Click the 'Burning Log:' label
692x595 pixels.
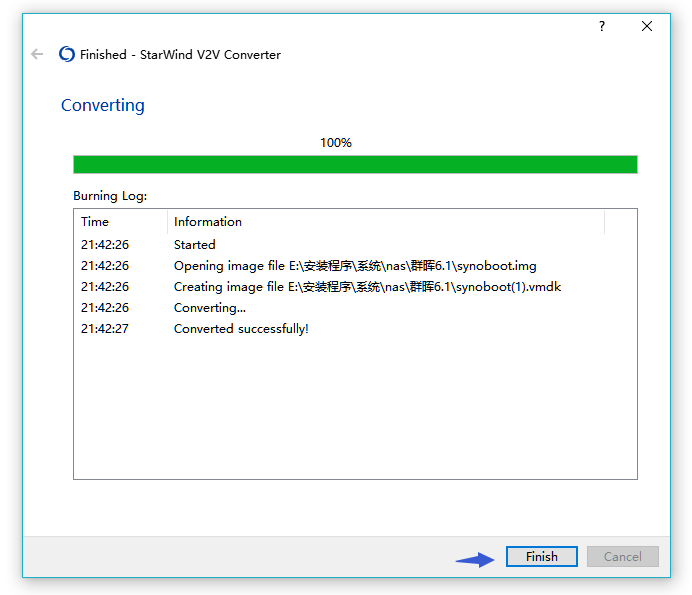click(110, 196)
